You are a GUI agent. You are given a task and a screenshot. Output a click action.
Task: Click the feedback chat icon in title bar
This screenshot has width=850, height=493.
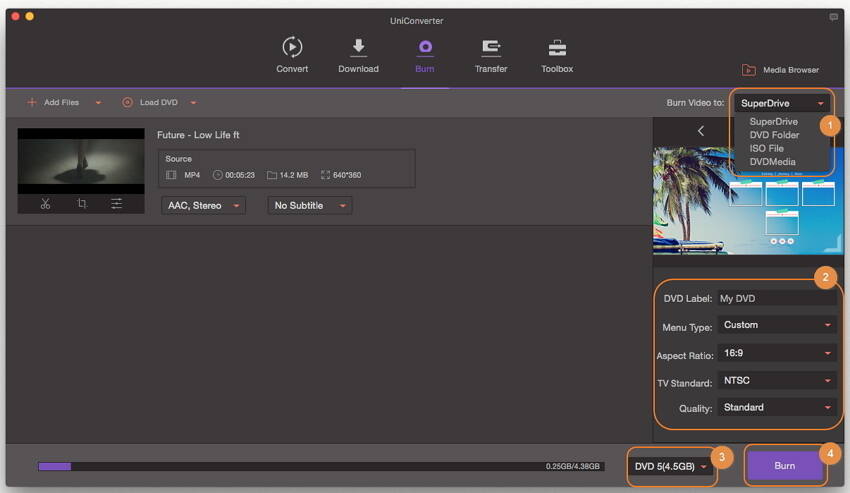833,17
